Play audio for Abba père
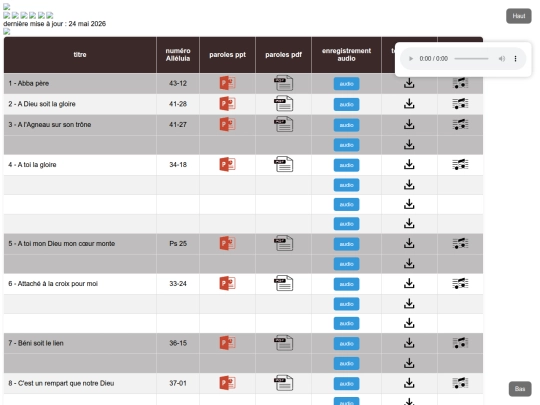The width and height of the screenshot is (540, 405). (346, 84)
